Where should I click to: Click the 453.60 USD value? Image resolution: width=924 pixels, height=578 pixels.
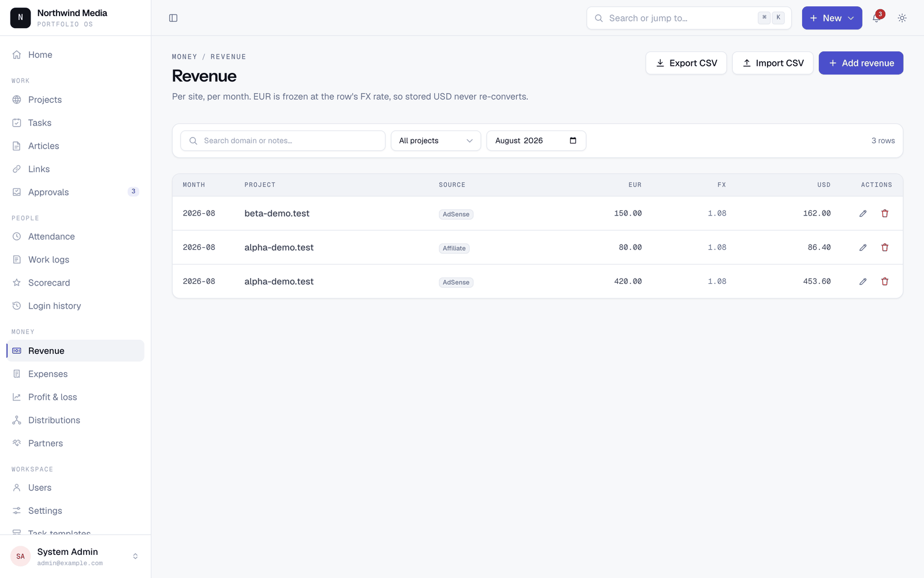pos(817,281)
